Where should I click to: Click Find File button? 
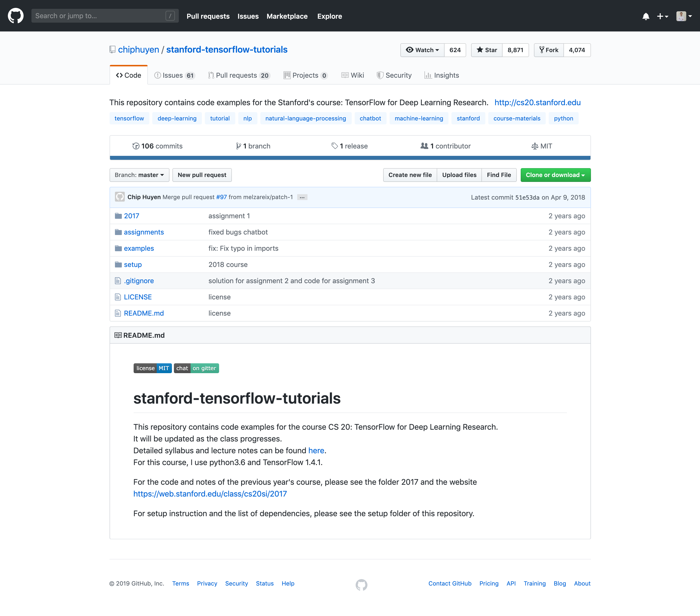[x=499, y=175]
